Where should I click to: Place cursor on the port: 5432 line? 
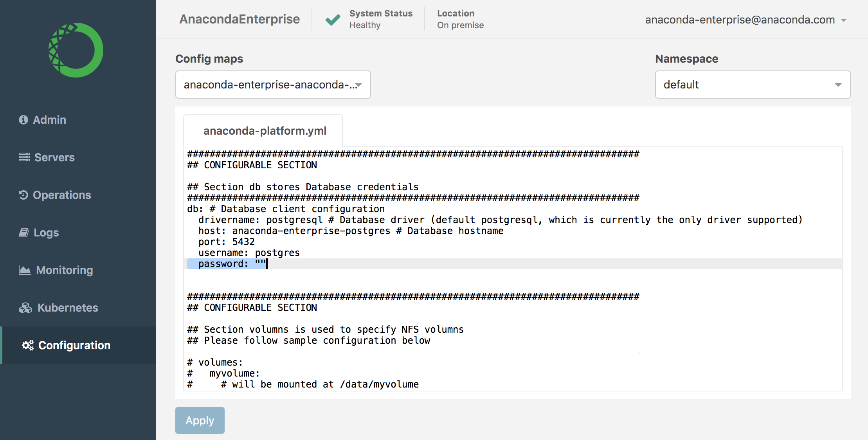click(x=226, y=242)
